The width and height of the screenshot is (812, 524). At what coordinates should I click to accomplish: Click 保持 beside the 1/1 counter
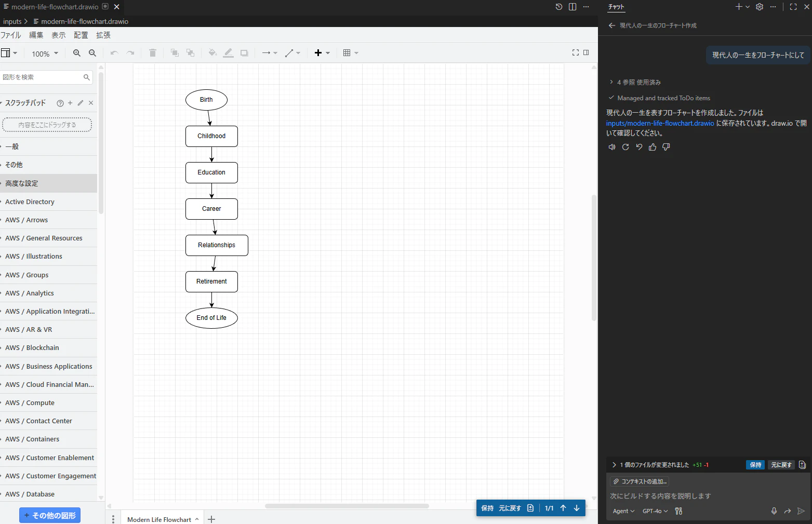(487, 508)
